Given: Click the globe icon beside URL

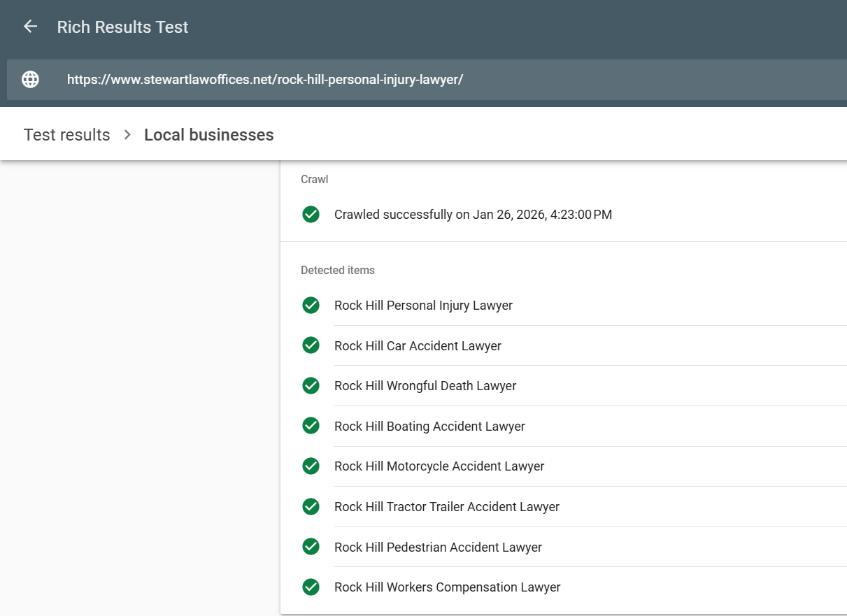Looking at the screenshot, I should coord(30,80).
